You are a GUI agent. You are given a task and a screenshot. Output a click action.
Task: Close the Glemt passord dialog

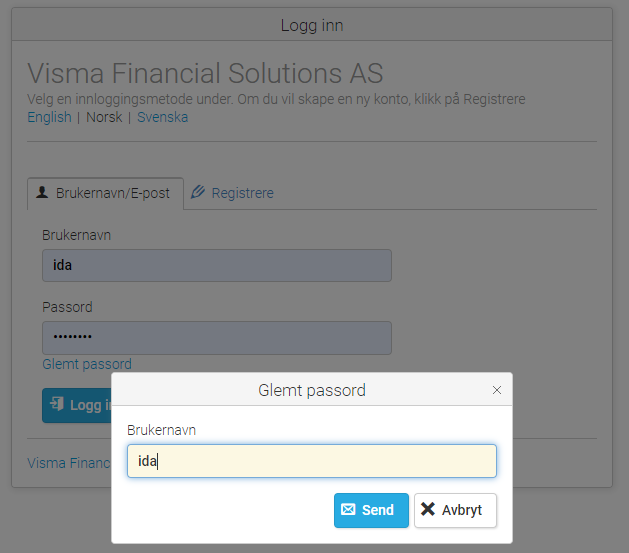point(497,390)
